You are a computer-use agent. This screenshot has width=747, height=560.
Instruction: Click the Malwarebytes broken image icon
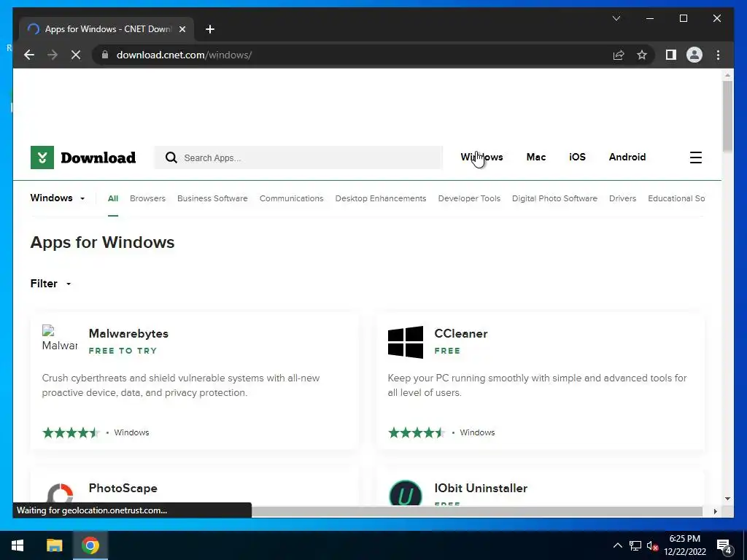60,338
